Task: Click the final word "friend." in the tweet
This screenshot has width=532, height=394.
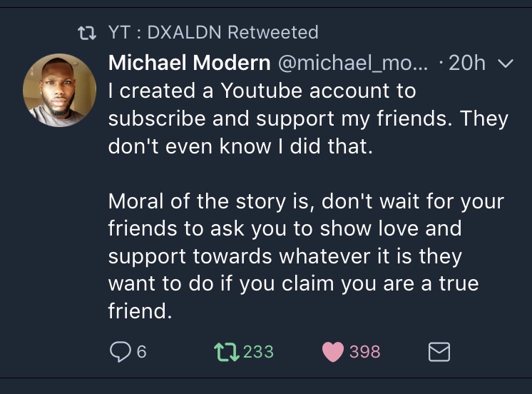Action: 140,311
